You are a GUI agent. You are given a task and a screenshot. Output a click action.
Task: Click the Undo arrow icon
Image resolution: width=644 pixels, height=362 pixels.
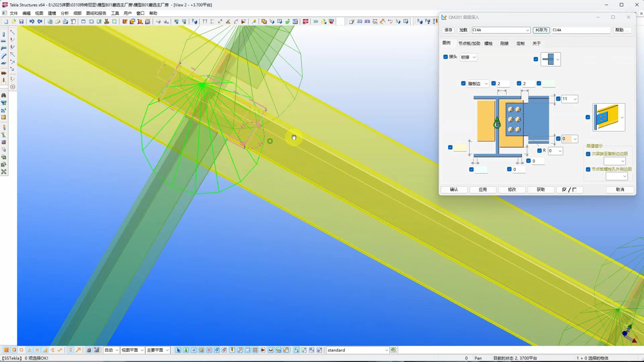tap(32, 22)
